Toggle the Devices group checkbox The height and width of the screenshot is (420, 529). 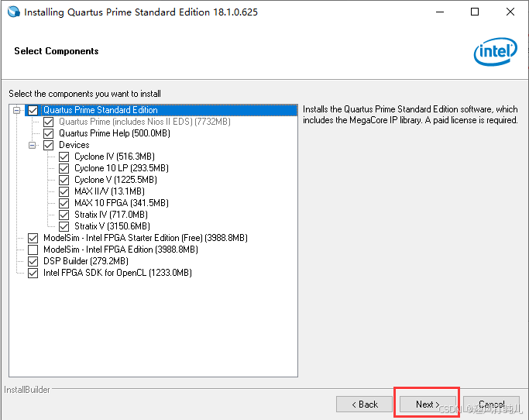(x=48, y=145)
